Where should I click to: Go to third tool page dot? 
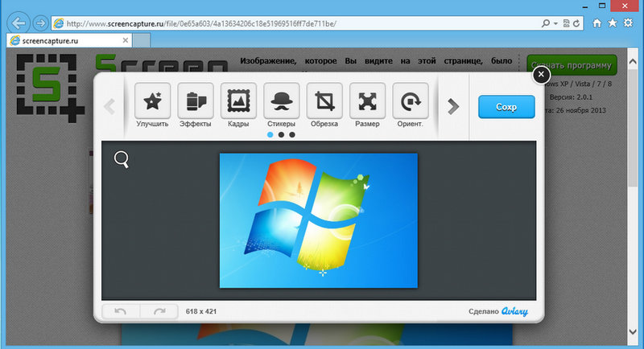[292, 134]
